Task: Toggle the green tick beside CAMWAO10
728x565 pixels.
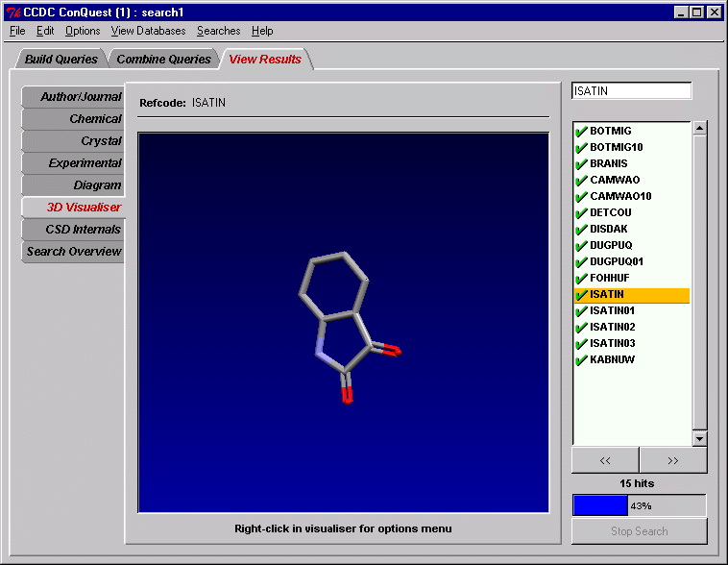Action: pos(581,197)
